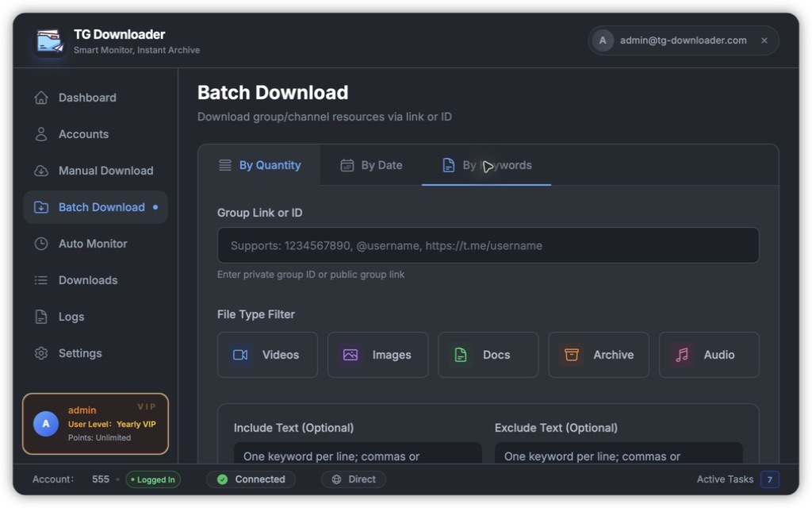Viewport: 812px width, 508px height.
Task: Toggle the Videos file type filter
Action: (267, 355)
